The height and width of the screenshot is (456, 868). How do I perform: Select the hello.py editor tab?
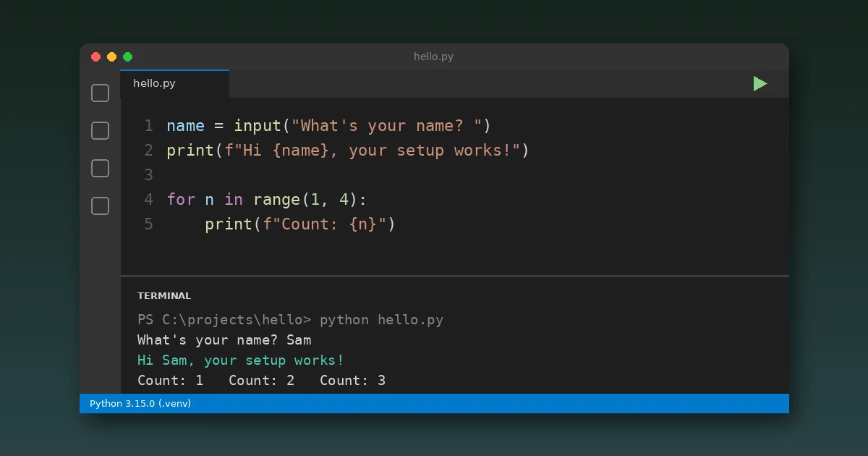tap(174, 84)
